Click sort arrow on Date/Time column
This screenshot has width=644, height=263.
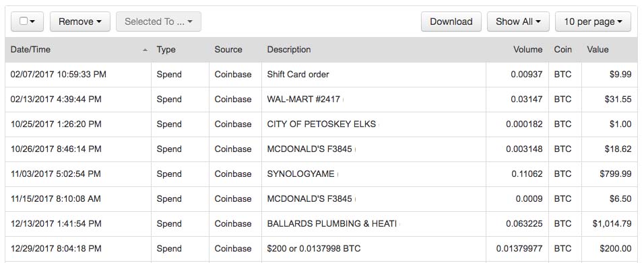145,50
